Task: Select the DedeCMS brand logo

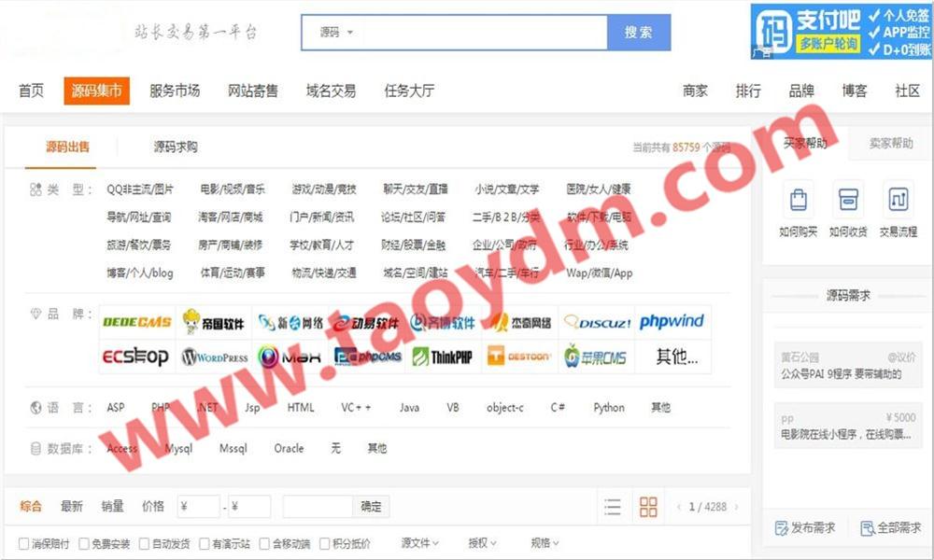Action: [137, 322]
